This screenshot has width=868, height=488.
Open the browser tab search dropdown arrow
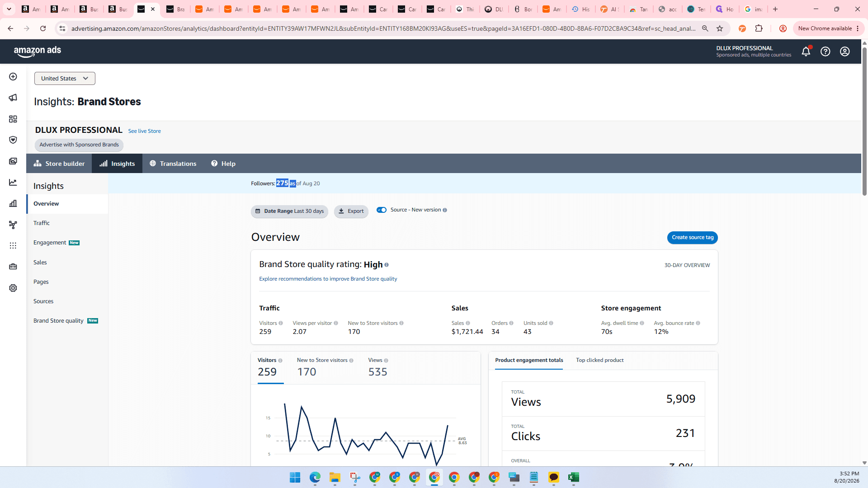tap(9, 9)
